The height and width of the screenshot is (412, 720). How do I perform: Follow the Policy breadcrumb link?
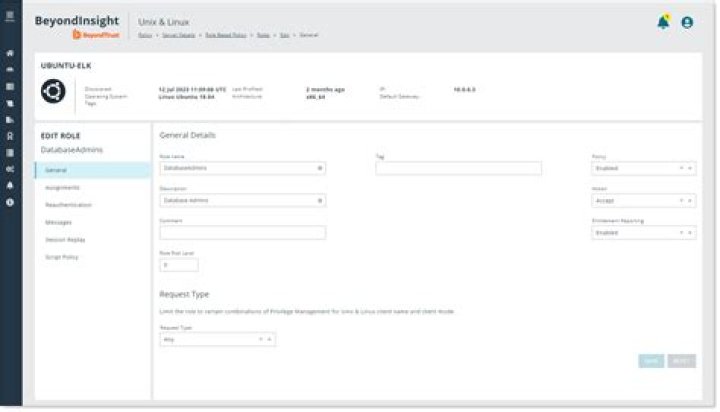pos(145,35)
